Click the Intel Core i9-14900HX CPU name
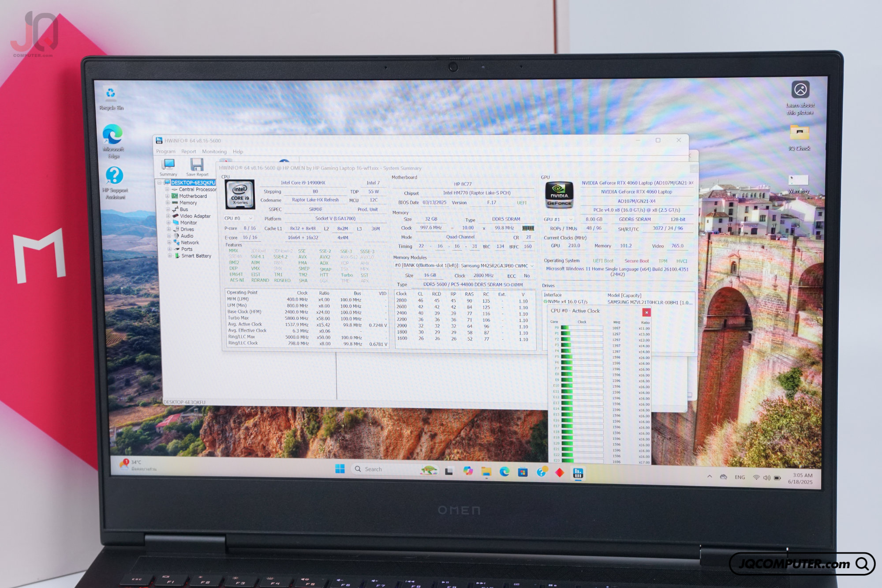 [303, 183]
